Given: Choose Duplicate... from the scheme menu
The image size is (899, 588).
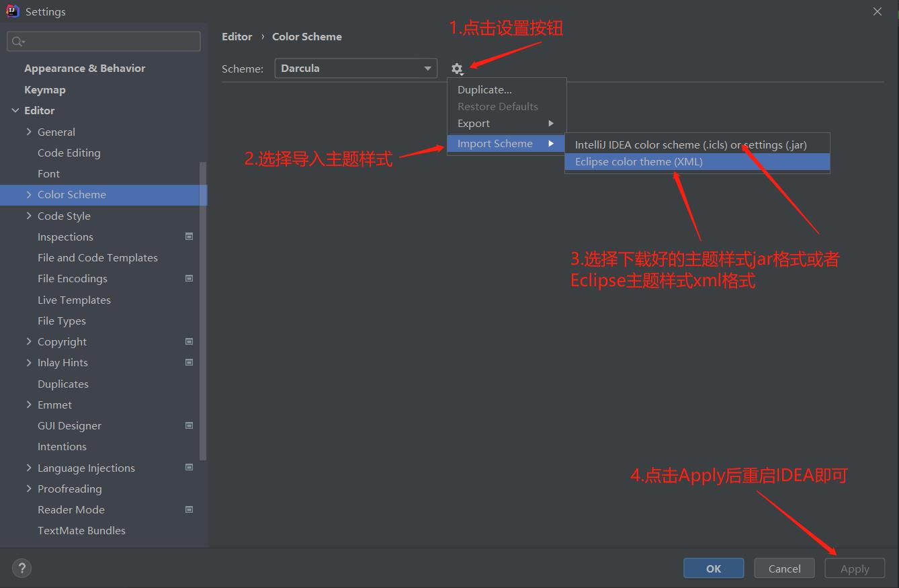Looking at the screenshot, I should tap(507, 89).
